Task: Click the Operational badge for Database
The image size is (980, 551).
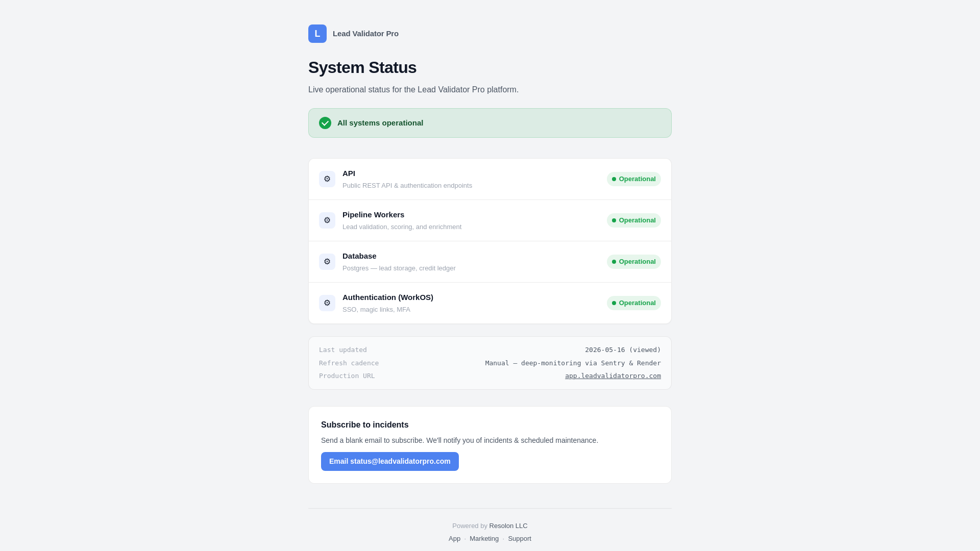Action: tap(633, 262)
